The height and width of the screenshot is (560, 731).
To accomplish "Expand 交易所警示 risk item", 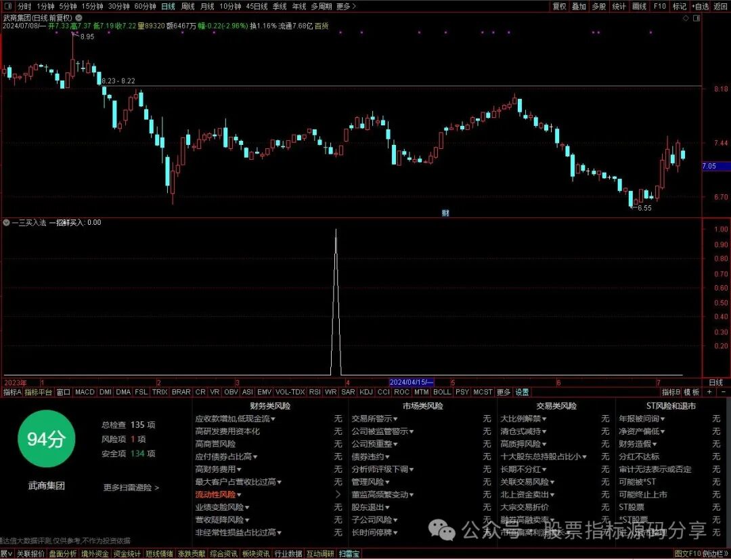I will [x=374, y=418].
